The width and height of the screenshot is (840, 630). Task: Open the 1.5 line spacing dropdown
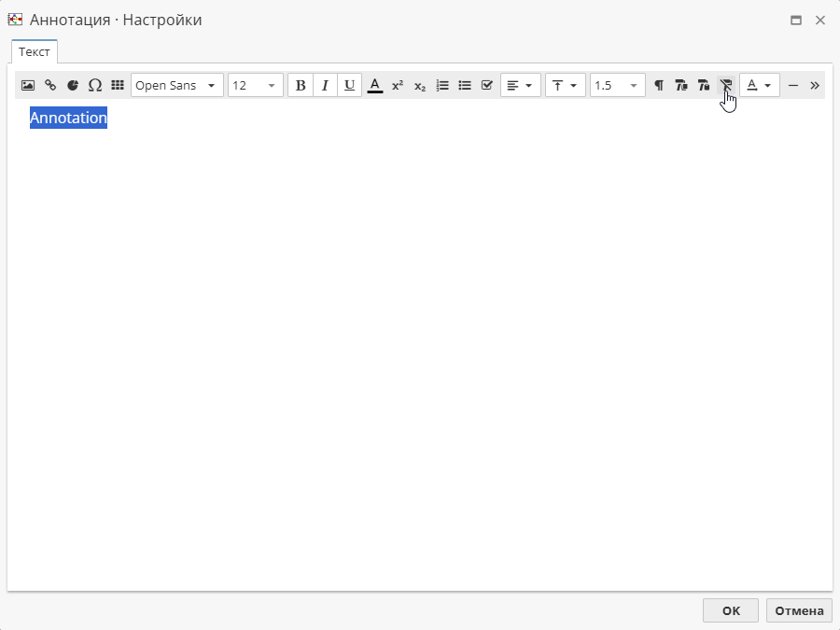tap(617, 85)
